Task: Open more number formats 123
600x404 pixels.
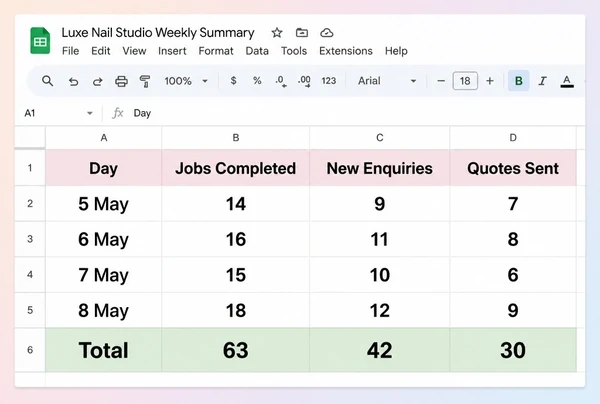Action: click(x=329, y=81)
